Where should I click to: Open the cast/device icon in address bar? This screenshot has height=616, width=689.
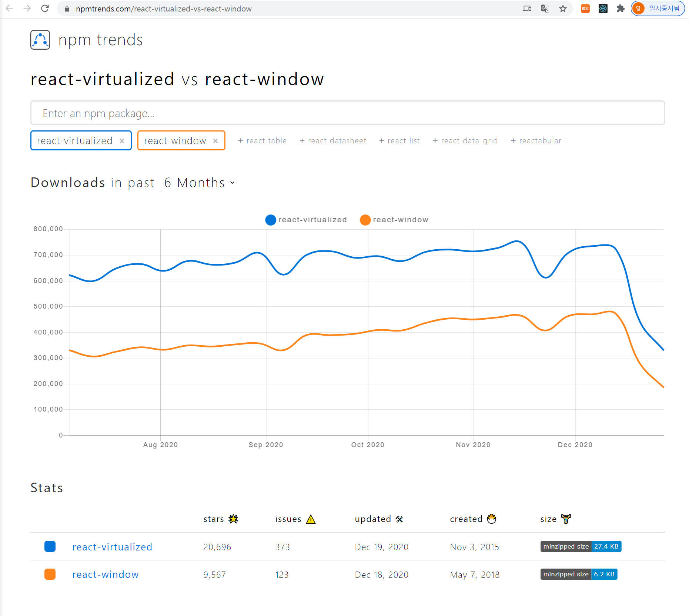[527, 9]
